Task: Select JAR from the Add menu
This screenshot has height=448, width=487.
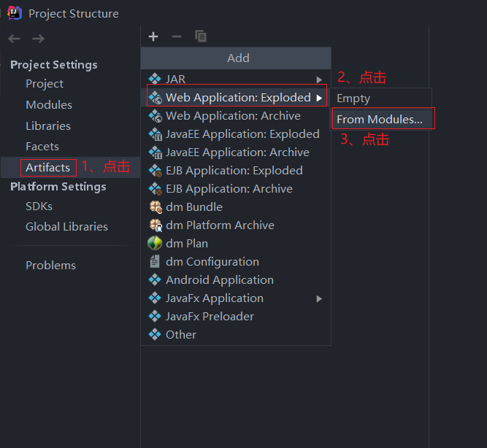Action: 236,79
